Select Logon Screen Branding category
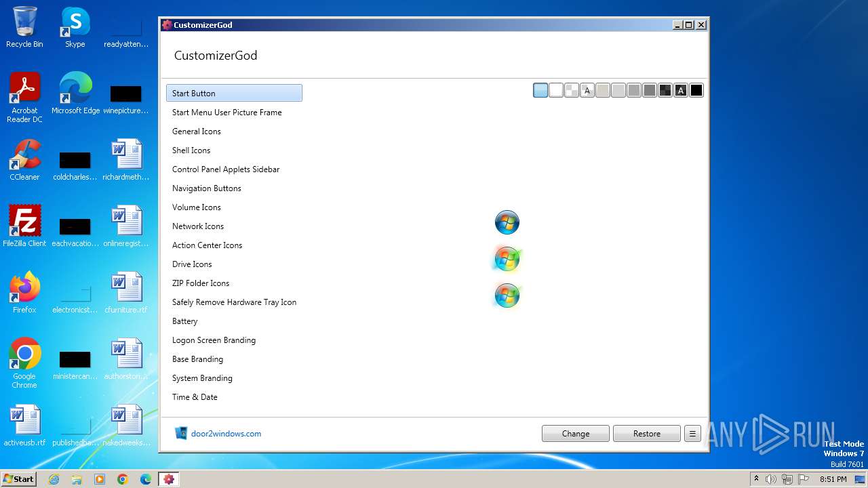 click(x=234, y=340)
